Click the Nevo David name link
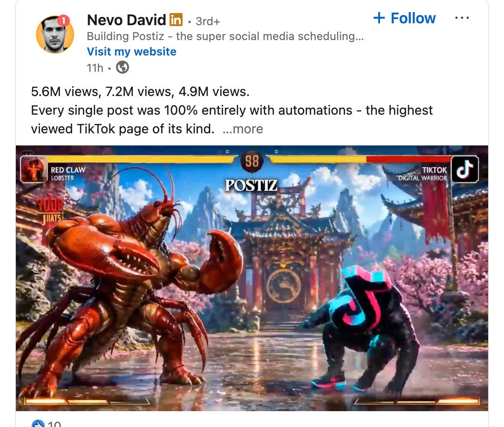This screenshot has width=504, height=427. point(126,20)
